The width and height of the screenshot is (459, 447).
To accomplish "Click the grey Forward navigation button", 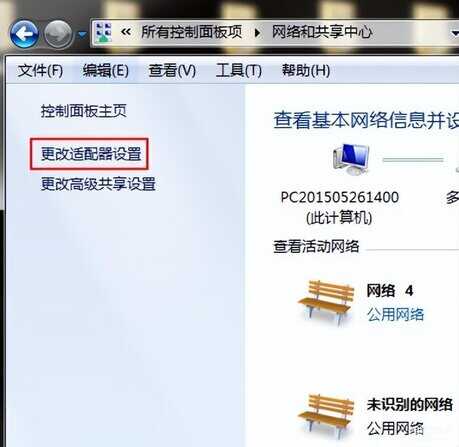I will 58,34.
